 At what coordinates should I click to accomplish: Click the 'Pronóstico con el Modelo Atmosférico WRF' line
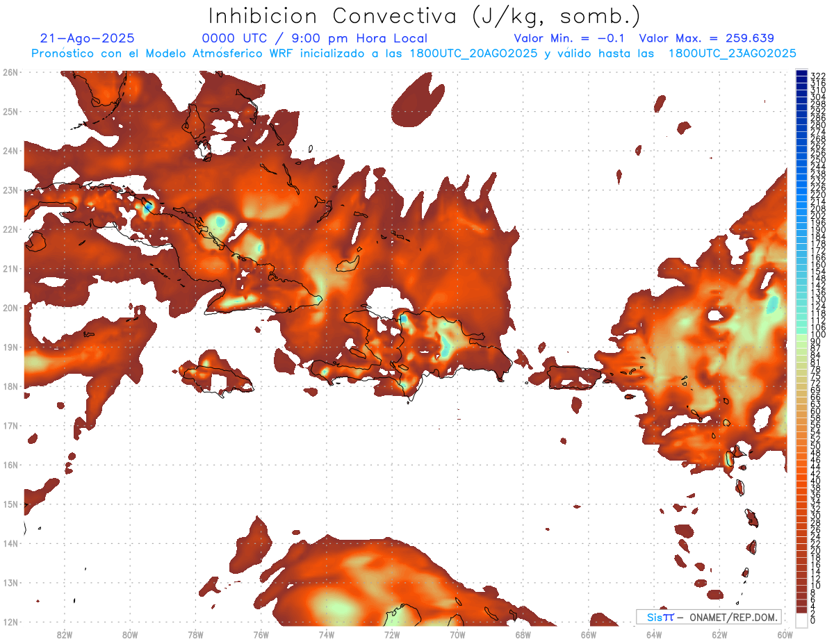[414, 53]
